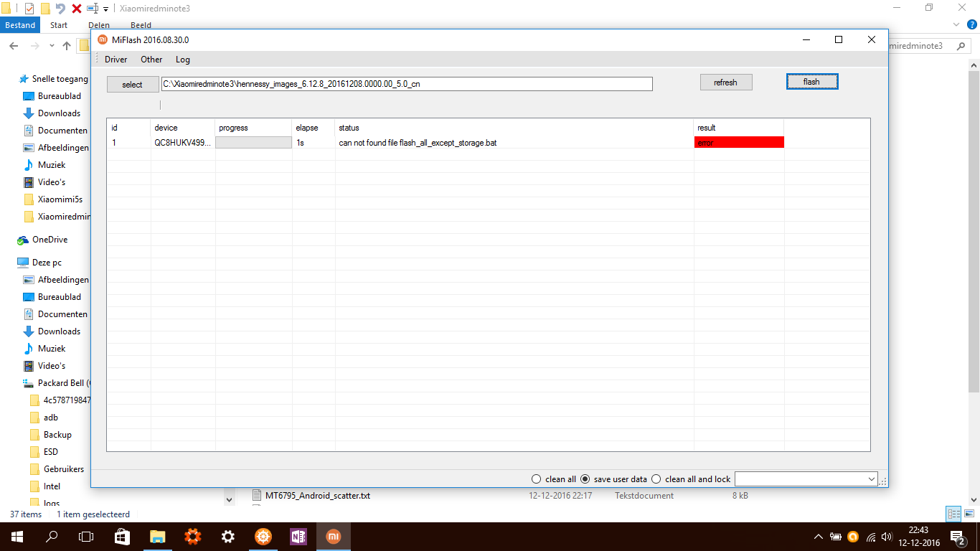
Task: Open Task View from the taskbar
Action: click(86, 537)
